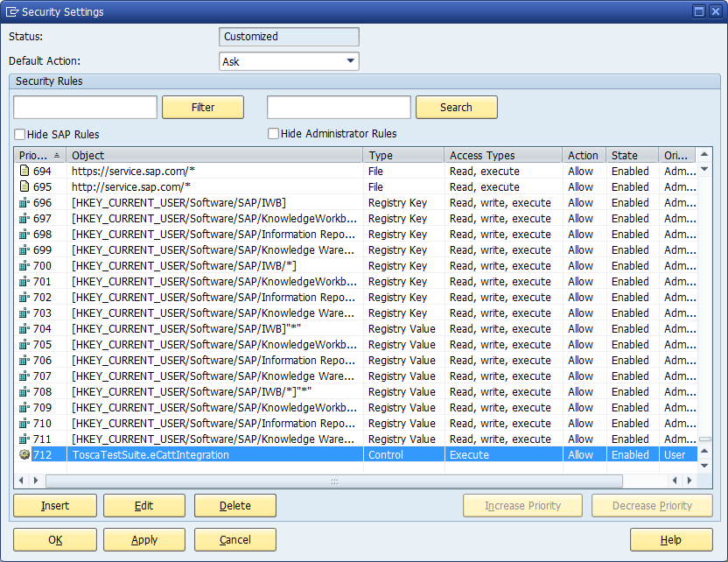Click the file icon of rule 695
Viewport: 728px width, 562px height.
point(24,187)
